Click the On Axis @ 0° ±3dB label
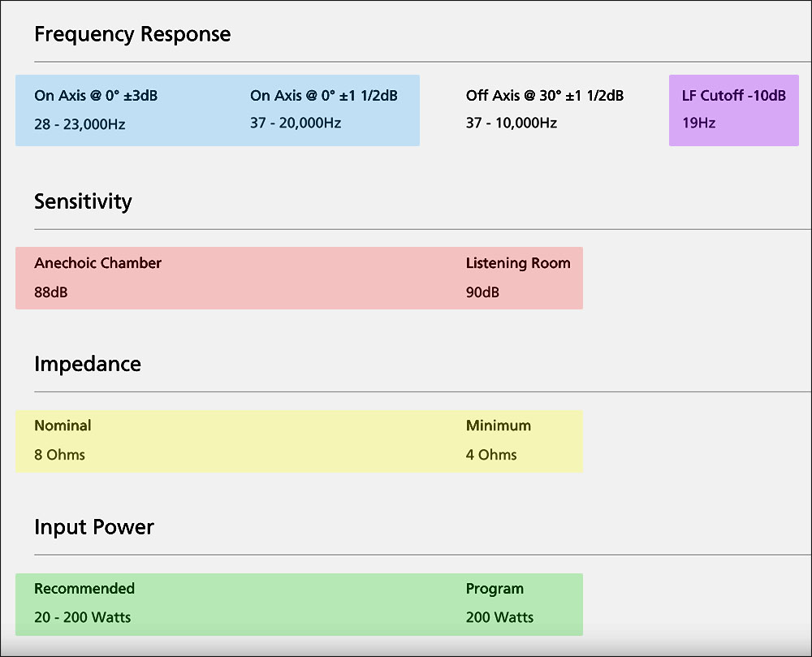This screenshot has height=657, width=812. pyautogui.click(x=96, y=96)
